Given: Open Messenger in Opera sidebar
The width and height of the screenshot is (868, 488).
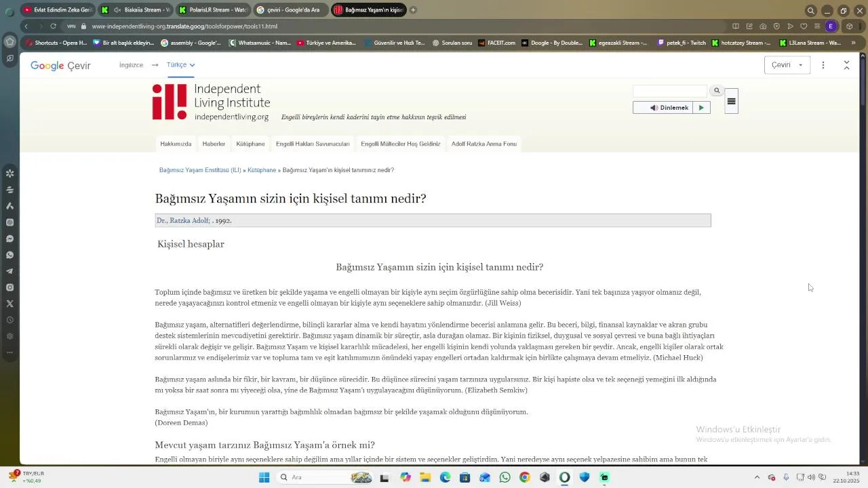Looking at the screenshot, I should pyautogui.click(x=9, y=239).
